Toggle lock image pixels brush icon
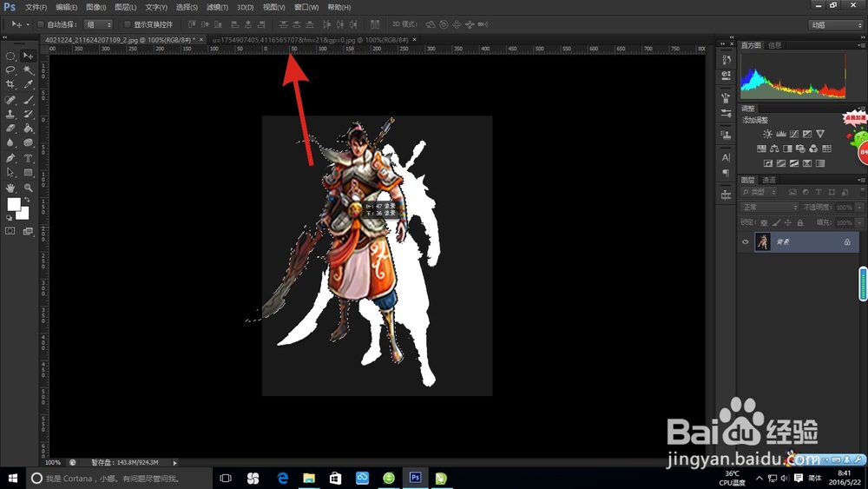Image resolution: width=868 pixels, height=489 pixels. (x=776, y=222)
